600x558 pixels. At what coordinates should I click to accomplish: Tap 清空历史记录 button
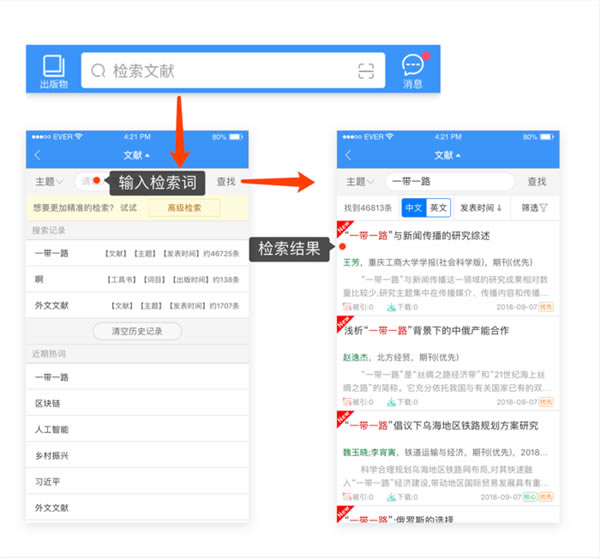coord(137,331)
